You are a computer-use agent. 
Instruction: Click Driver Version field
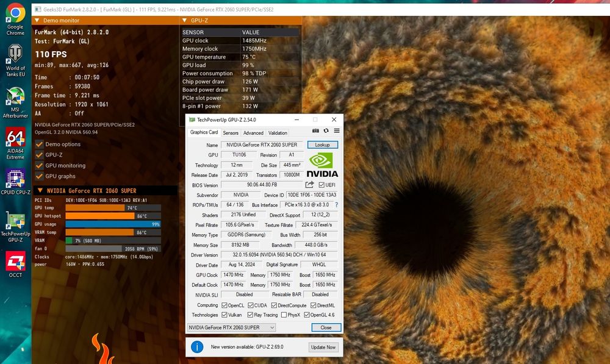pyautogui.click(x=279, y=255)
